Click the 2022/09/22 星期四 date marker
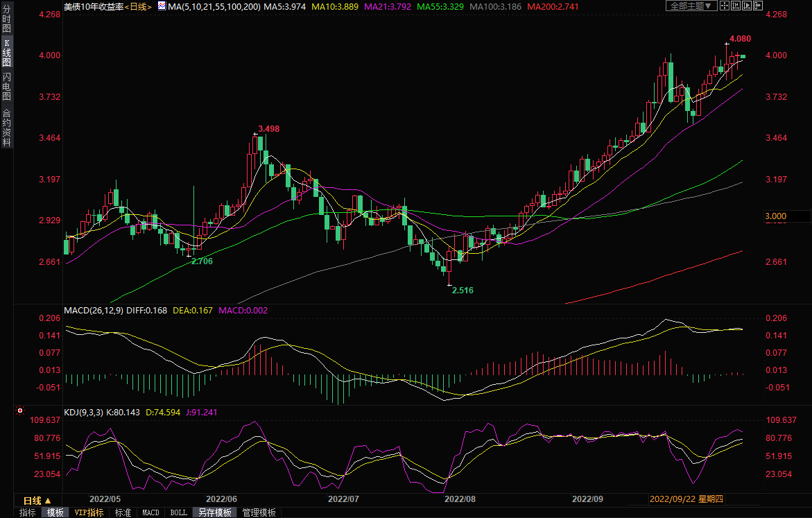The height and width of the screenshot is (518, 812). (686, 499)
